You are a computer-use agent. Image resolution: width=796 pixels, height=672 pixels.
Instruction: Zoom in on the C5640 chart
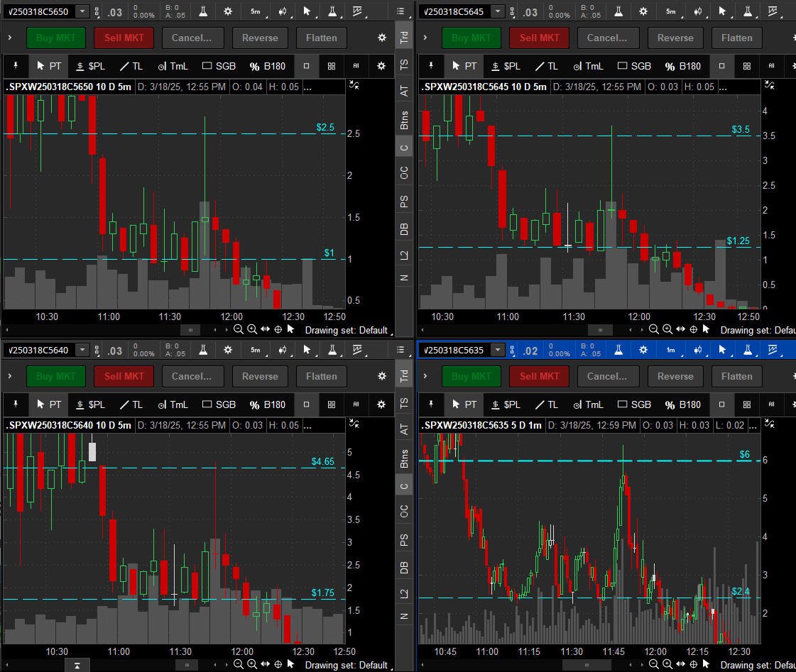click(x=252, y=664)
